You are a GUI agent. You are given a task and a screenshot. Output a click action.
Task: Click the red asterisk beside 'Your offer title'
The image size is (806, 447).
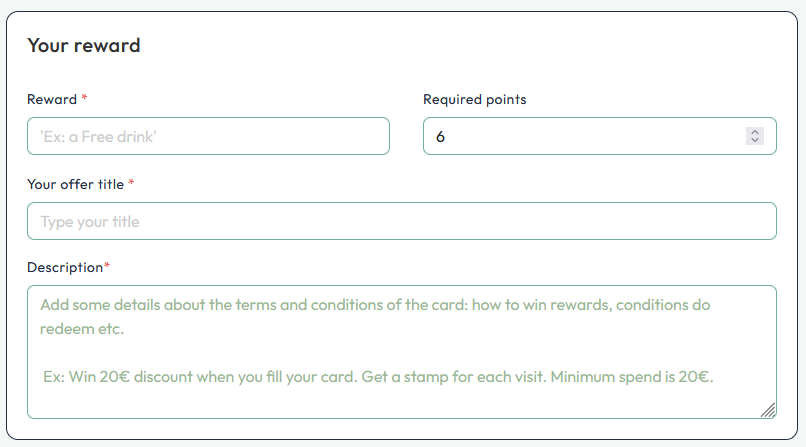tap(131, 183)
